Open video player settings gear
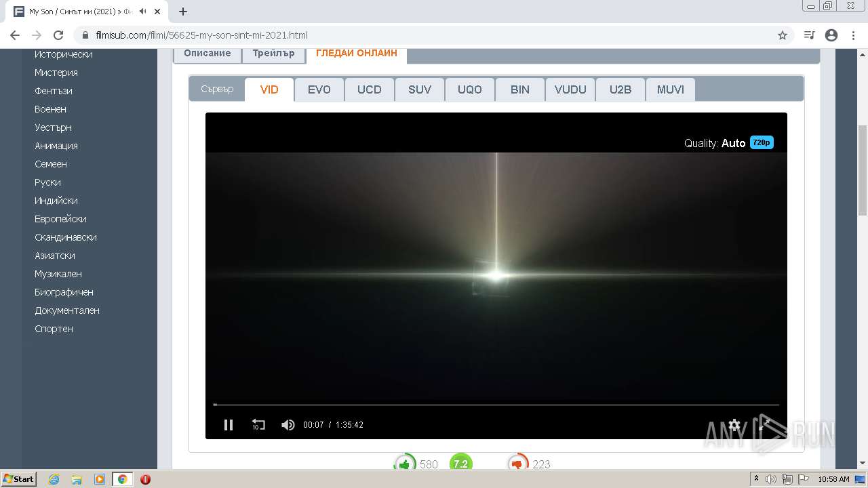 734,425
